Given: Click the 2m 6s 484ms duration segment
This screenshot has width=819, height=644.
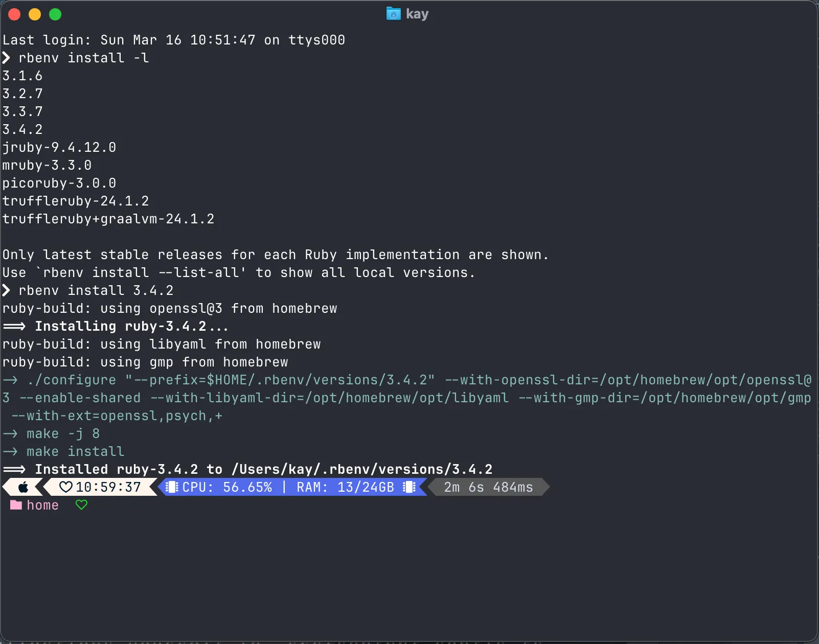Looking at the screenshot, I should 488,487.
